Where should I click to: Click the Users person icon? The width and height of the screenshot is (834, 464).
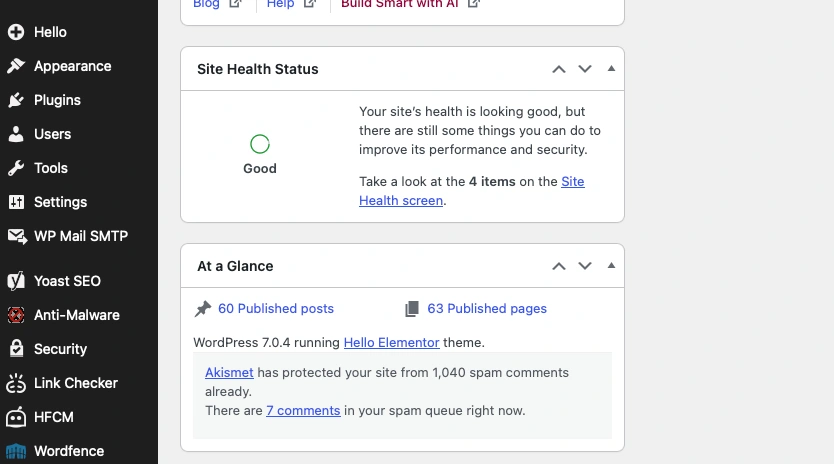[16, 134]
